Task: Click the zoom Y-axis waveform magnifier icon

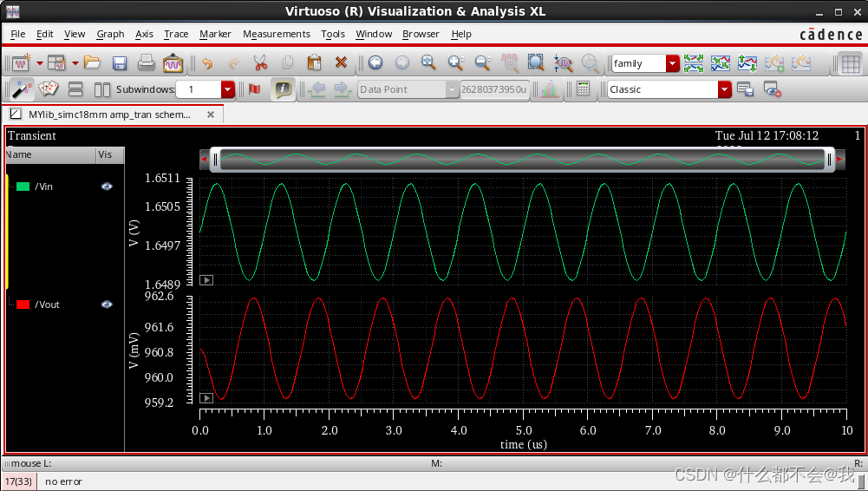Action: 563,63
